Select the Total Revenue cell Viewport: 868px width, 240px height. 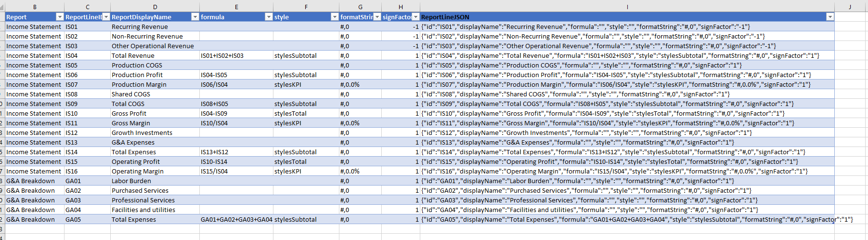[155, 55]
